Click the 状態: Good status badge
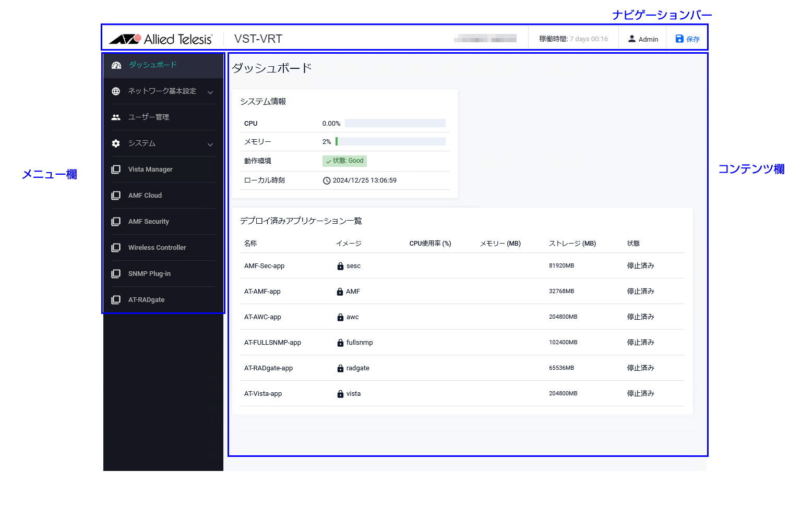The width and height of the screenshot is (789, 532). [344, 161]
